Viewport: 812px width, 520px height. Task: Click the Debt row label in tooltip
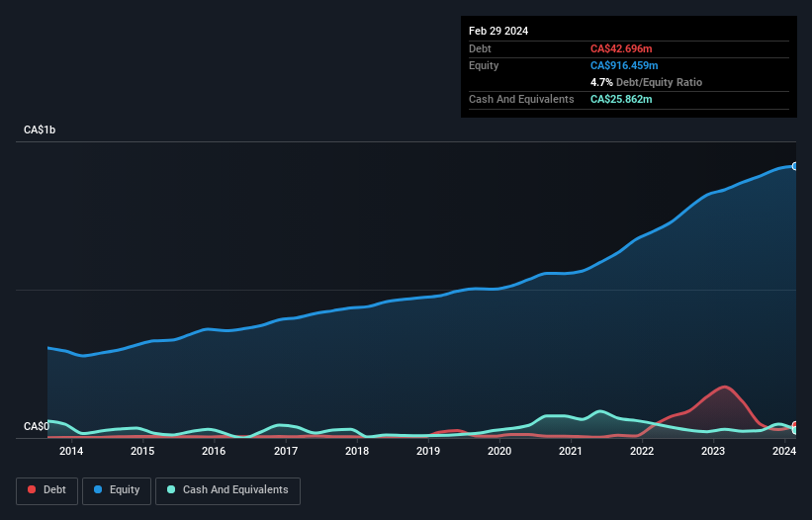tap(480, 48)
